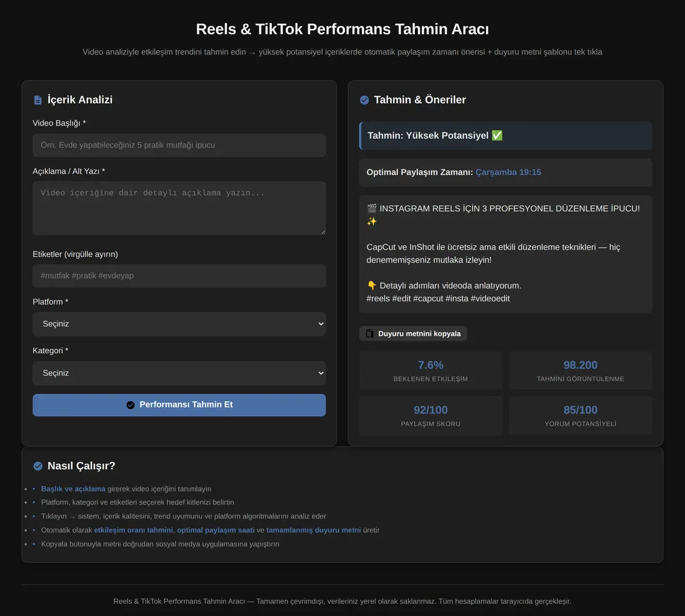Click the 98.200 estimated views value
685x616 pixels.
coord(581,365)
